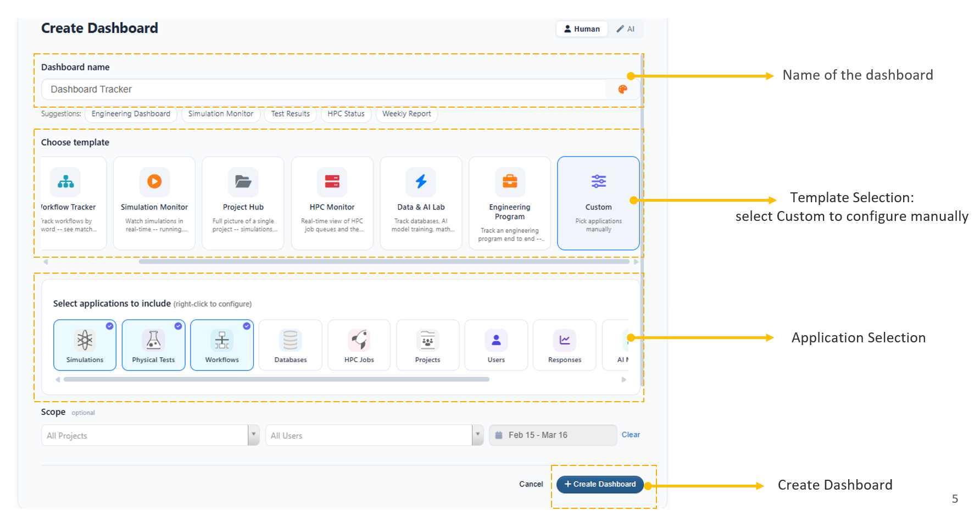This screenshot has height=516, width=980.
Task: Select the Data & AI Lab lightning icon
Action: pyautogui.click(x=421, y=181)
